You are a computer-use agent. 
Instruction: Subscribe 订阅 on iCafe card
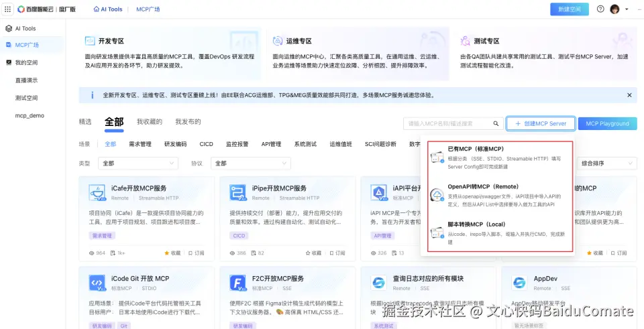(x=197, y=253)
